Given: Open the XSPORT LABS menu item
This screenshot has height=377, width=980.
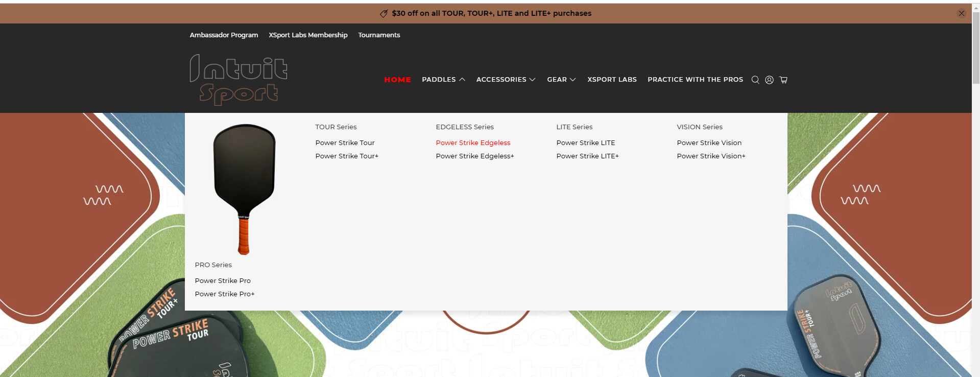Looking at the screenshot, I should coord(612,80).
